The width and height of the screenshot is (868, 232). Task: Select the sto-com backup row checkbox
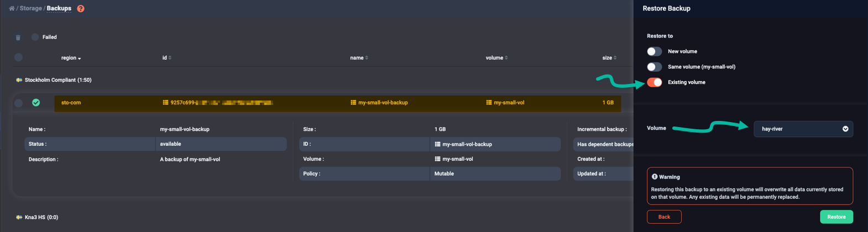[18, 103]
